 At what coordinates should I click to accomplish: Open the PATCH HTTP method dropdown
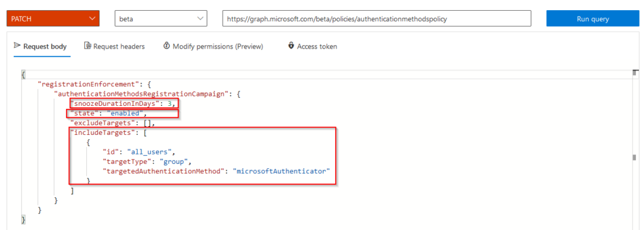pos(53,18)
